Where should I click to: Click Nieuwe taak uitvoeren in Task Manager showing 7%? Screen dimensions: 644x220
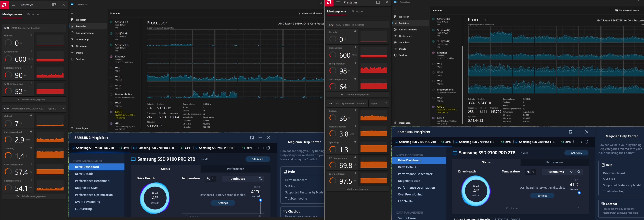[x=310, y=13]
